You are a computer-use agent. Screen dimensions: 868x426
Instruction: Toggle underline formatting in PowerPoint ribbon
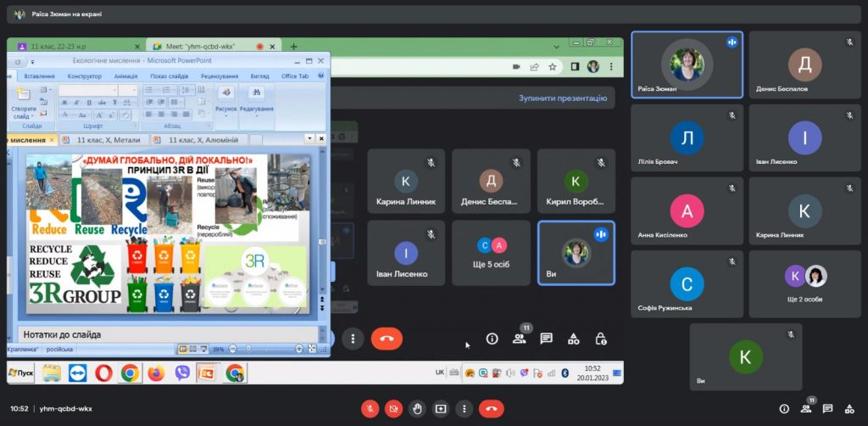pyautogui.click(x=89, y=103)
